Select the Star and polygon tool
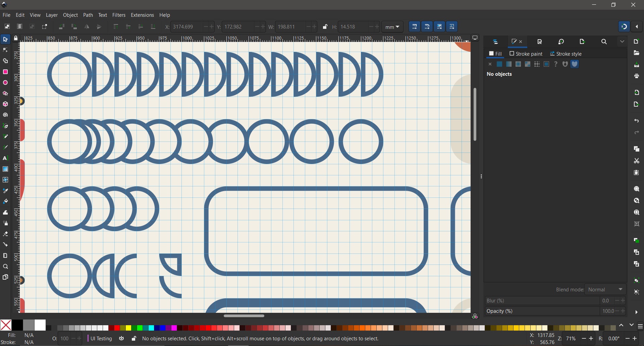The height and width of the screenshot is (346, 644). (x=5, y=94)
